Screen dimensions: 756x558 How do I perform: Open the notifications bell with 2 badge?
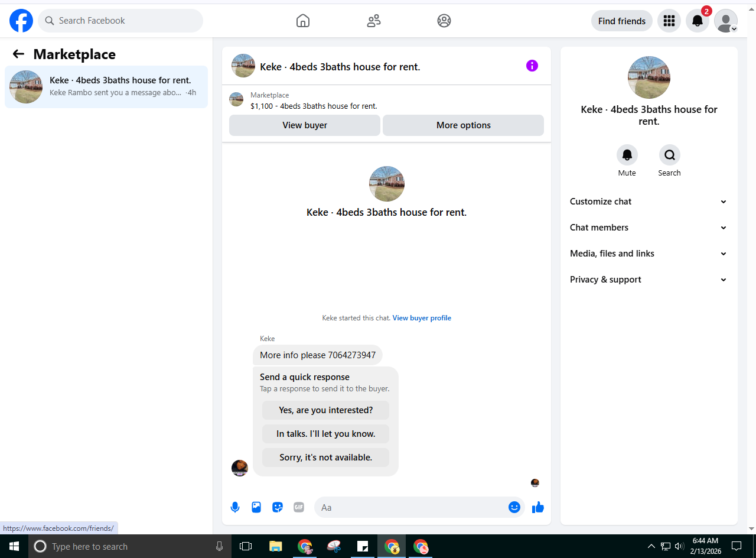(x=697, y=21)
